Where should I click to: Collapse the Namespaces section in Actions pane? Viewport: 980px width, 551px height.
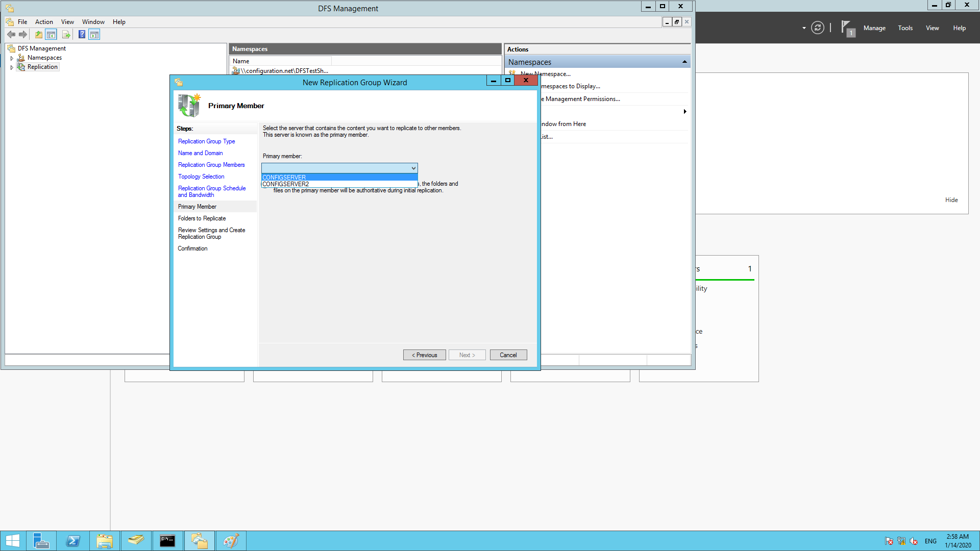tap(684, 62)
